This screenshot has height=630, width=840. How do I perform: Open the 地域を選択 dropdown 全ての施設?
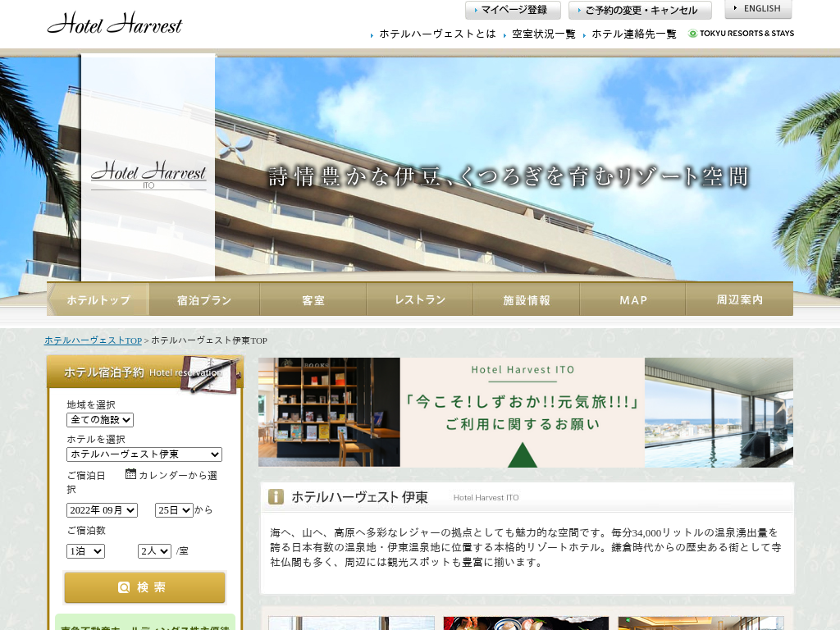(x=100, y=420)
